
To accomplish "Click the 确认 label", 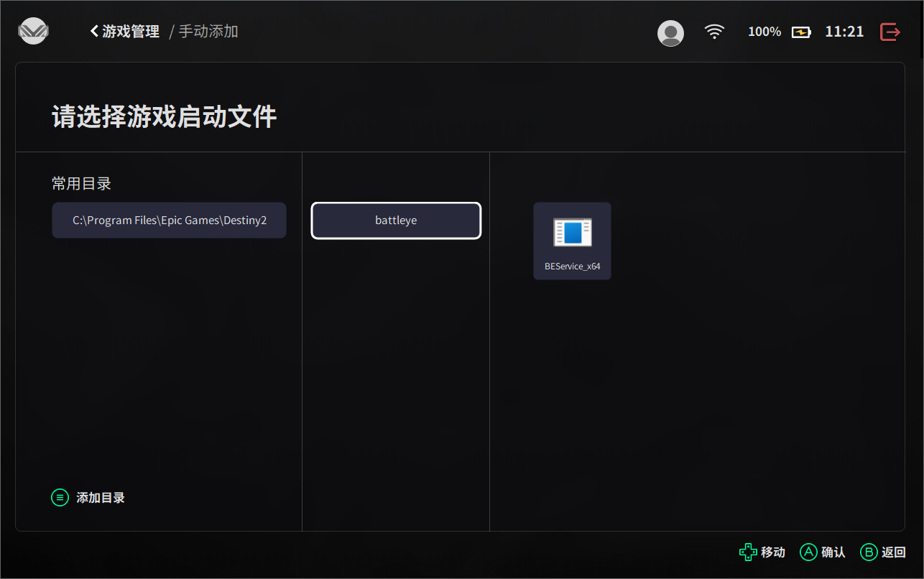I will [833, 552].
